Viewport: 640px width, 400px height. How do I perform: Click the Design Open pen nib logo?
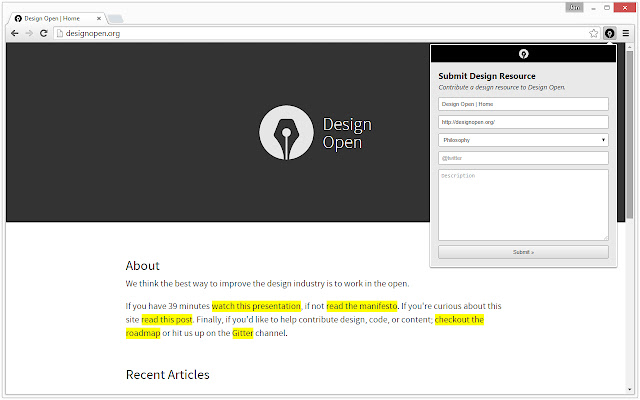[286, 133]
